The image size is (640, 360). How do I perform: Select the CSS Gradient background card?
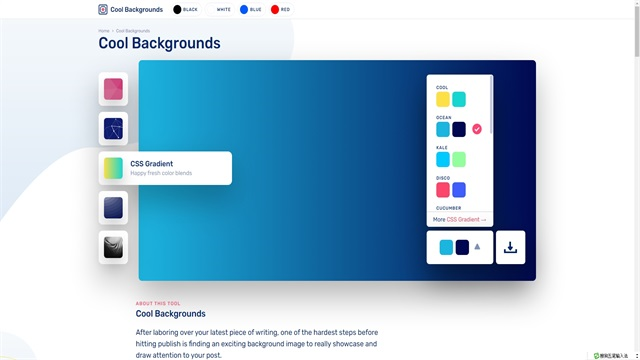165,168
